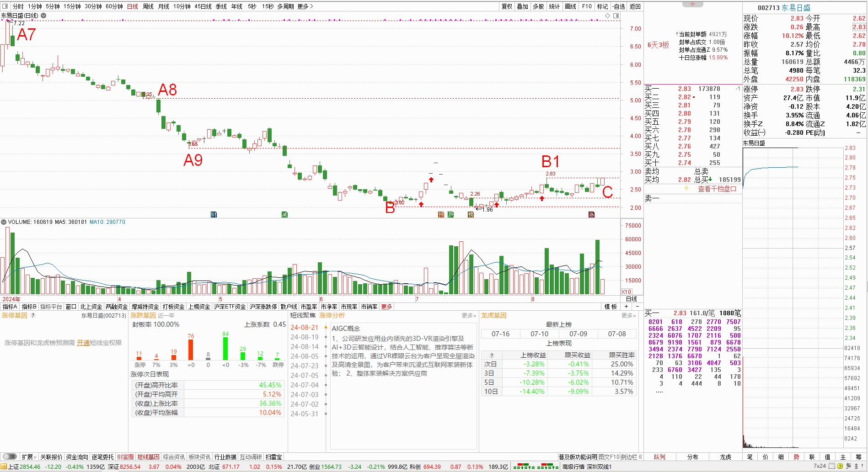Click the zoom-out minus button beside 模板
Viewport: 868px width, 472px height.
[637, 307]
